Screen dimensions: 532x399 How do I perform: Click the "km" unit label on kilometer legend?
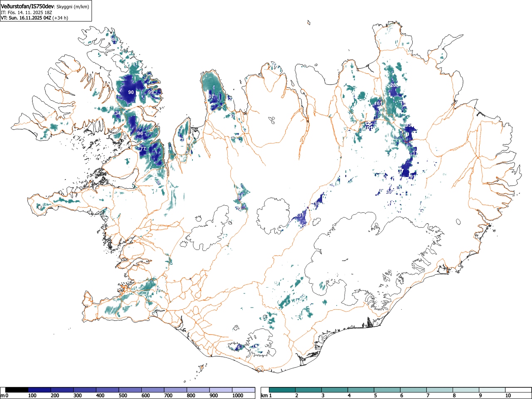(264, 396)
